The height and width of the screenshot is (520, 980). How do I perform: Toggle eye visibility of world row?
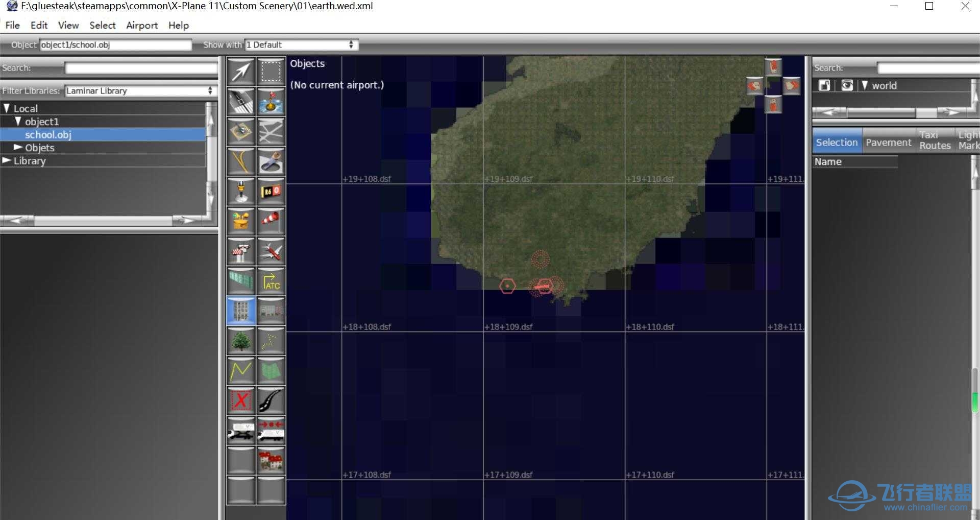click(x=847, y=85)
